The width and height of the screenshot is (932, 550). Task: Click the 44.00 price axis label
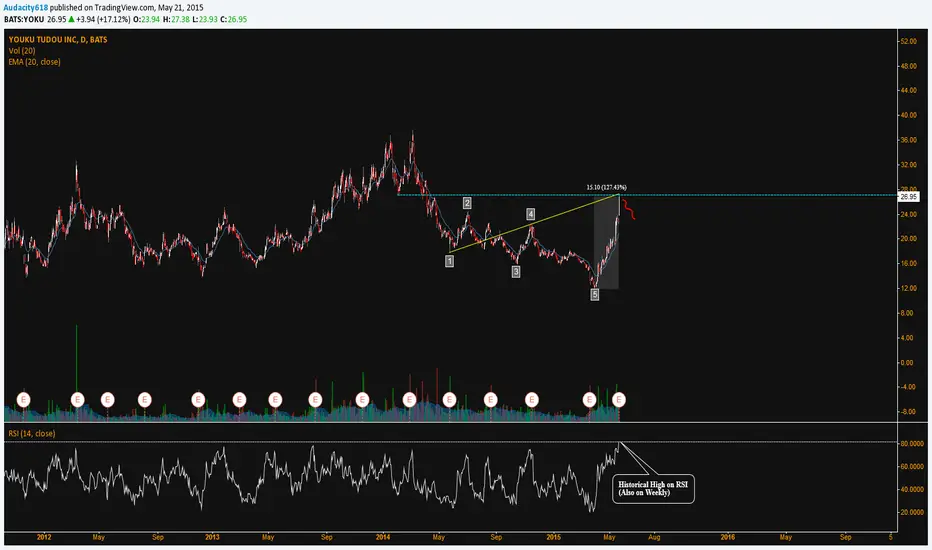point(909,90)
